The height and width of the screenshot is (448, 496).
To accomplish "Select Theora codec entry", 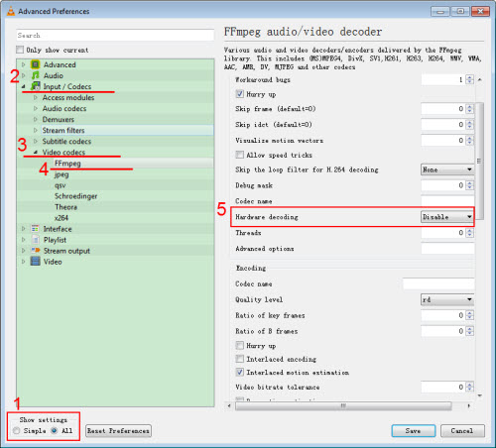I will (65, 207).
